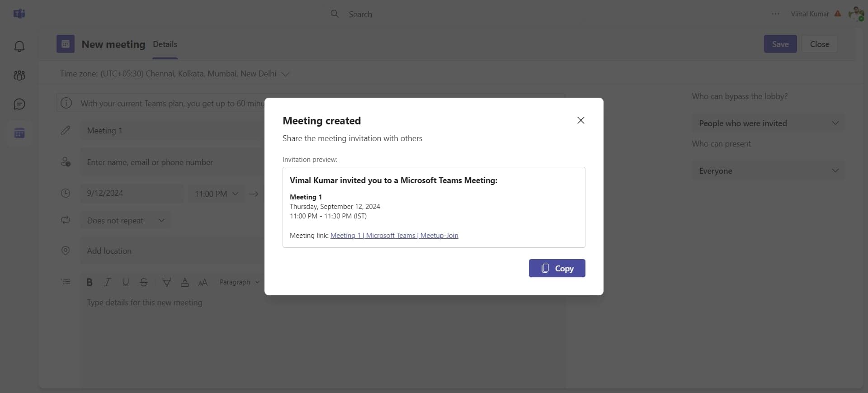Open the font size tool

coord(203,282)
